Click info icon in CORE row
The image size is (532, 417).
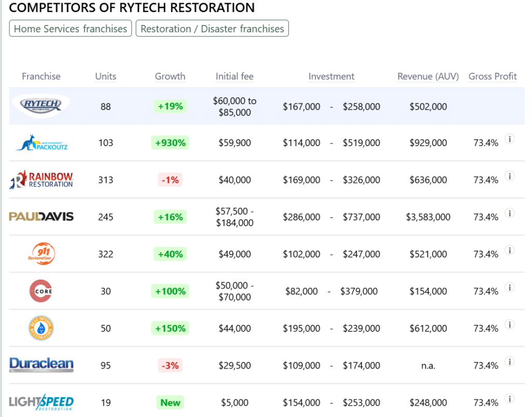[x=509, y=288]
